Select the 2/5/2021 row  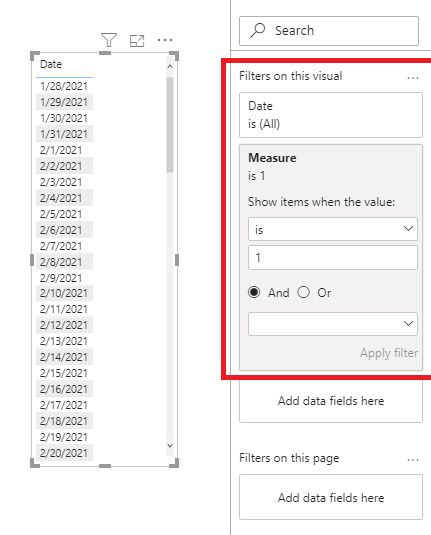pyautogui.click(x=64, y=214)
